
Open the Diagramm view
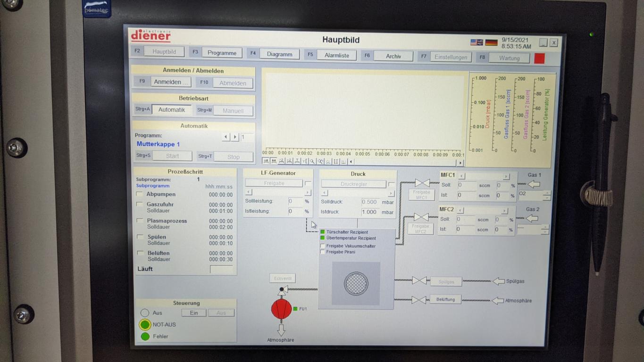(x=279, y=54)
